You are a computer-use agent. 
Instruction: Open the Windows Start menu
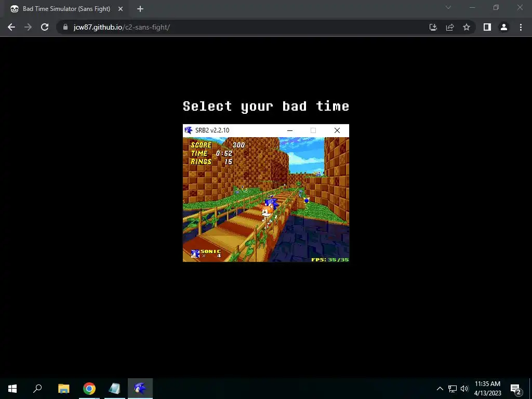(x=12, y=389)
